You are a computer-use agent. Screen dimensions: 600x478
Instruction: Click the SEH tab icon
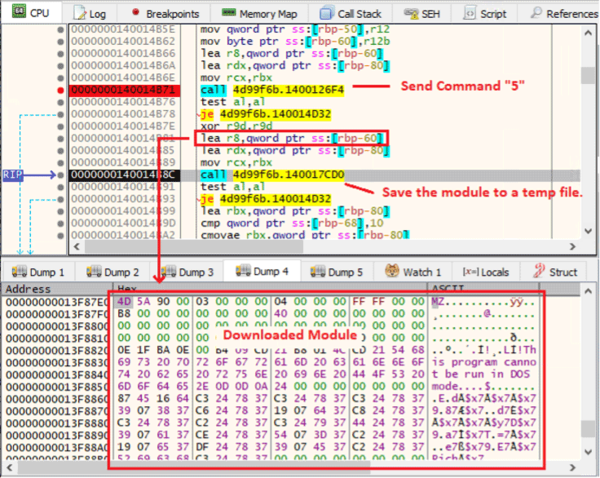click(x=411, y=13)
